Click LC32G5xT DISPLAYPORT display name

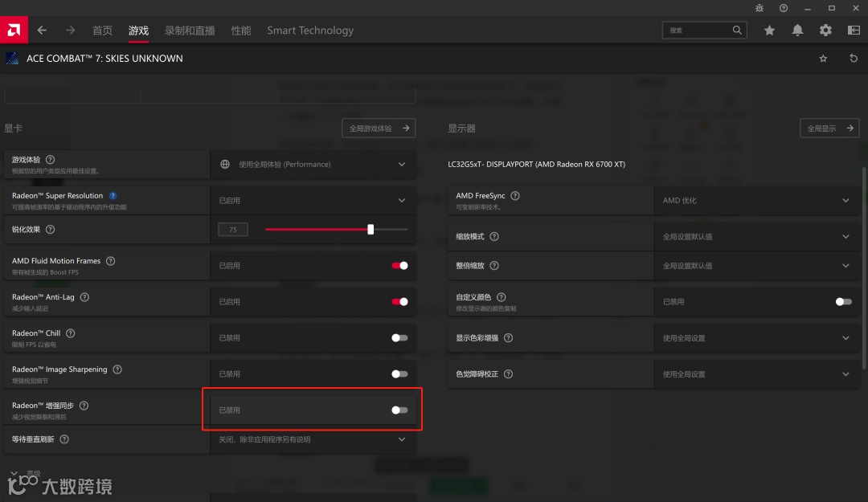tap(536, 165)
